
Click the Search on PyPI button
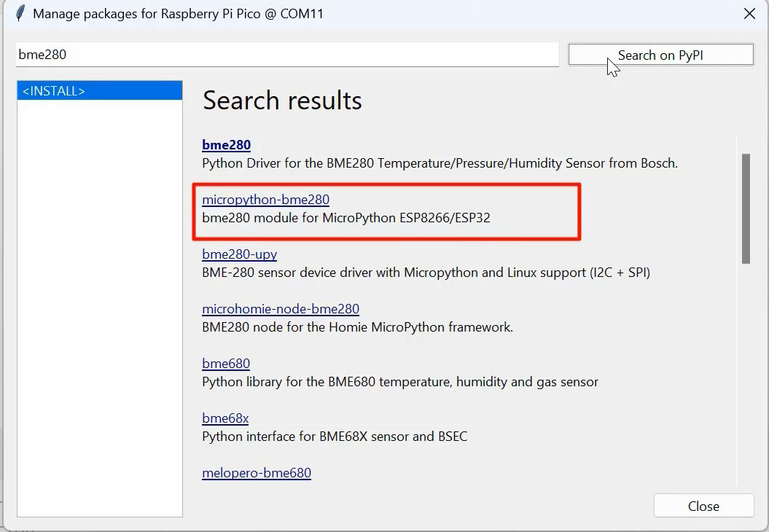pos(660,55)
